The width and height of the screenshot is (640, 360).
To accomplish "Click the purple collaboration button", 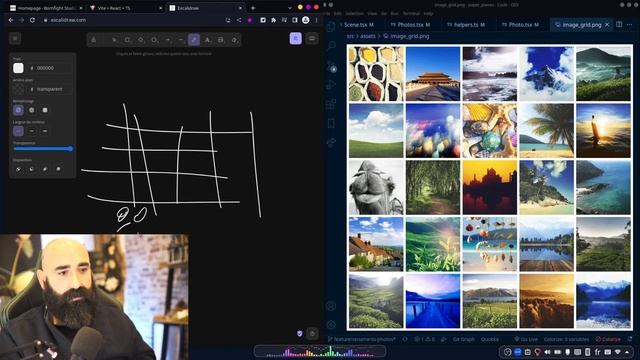I will [x=296, y=38].
